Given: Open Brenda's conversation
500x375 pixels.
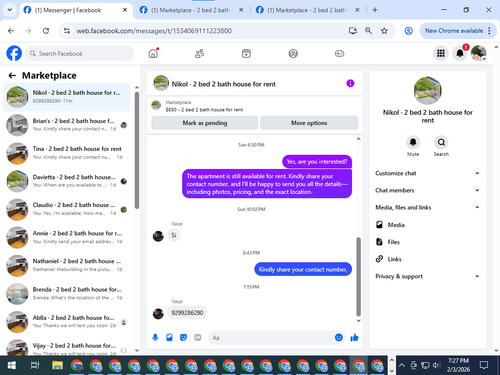Looking at the screenshot, I should pyautogui.click(x=67, y=294).
